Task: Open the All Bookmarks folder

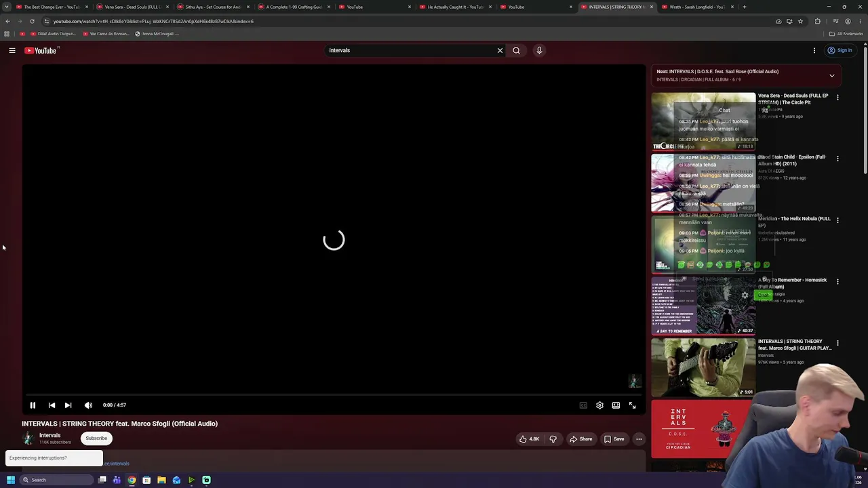Action: pos(846,34)
